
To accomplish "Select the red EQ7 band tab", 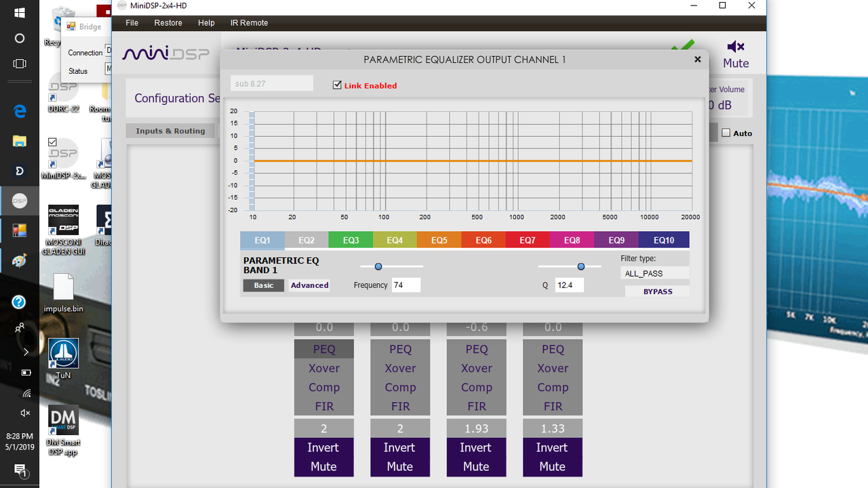I will pyautogui.click(x=528, y=240).
